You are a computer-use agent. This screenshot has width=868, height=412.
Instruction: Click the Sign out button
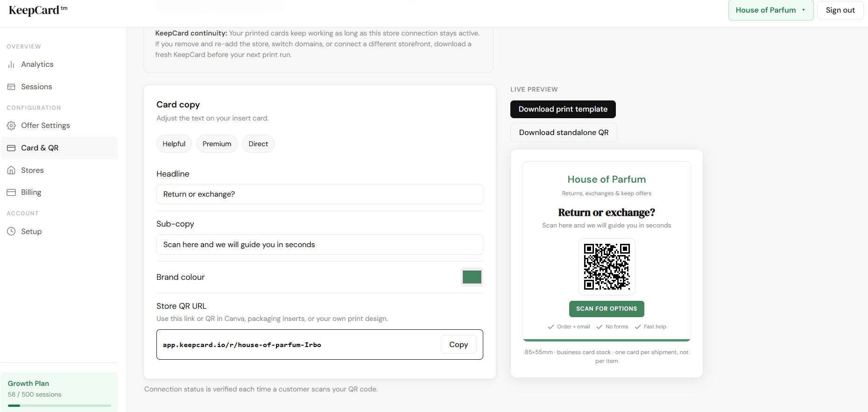pyautogui.click(x=840, y=10)
